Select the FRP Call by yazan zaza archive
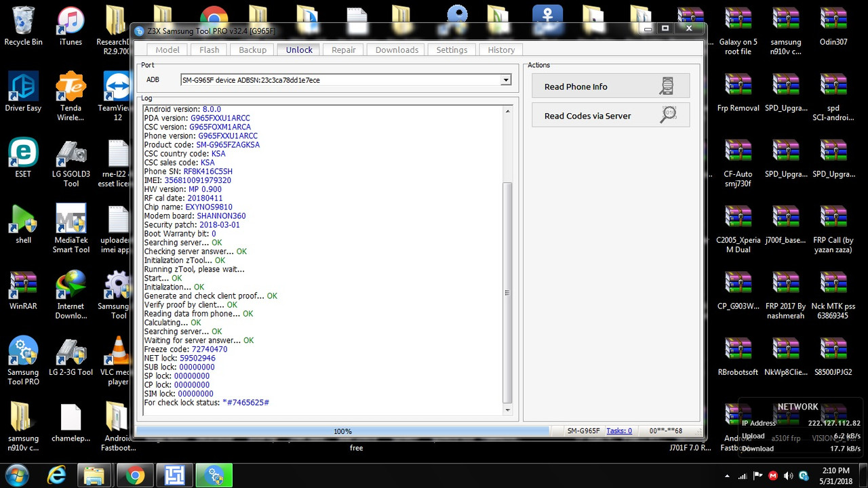The image size is (868, 488). [833, 229]
